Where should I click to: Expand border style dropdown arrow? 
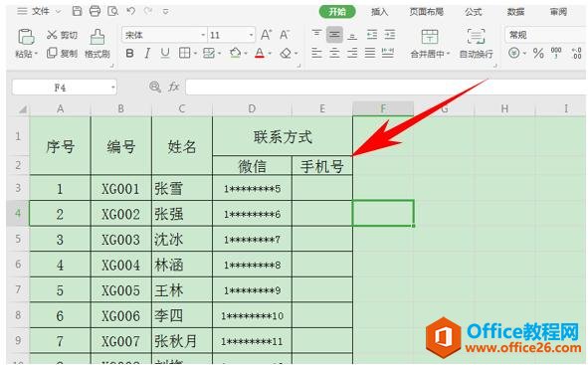click(195, 54)
